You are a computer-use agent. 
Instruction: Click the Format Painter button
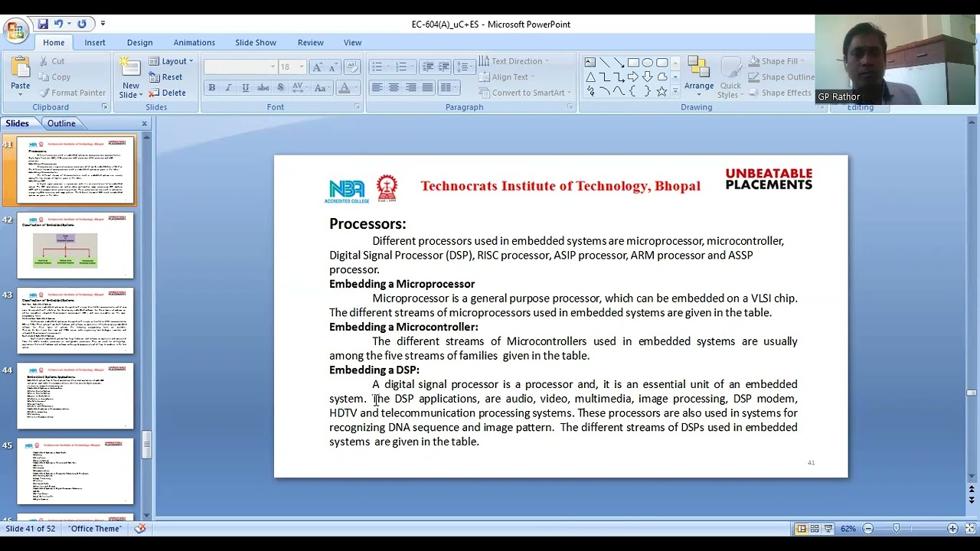pos(72,93)
